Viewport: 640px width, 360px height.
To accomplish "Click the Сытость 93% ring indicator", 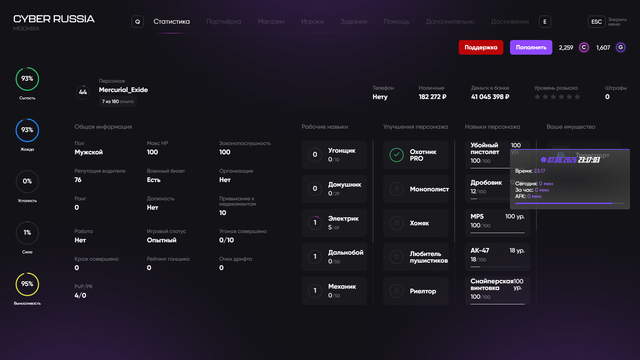I will point(27,79).
